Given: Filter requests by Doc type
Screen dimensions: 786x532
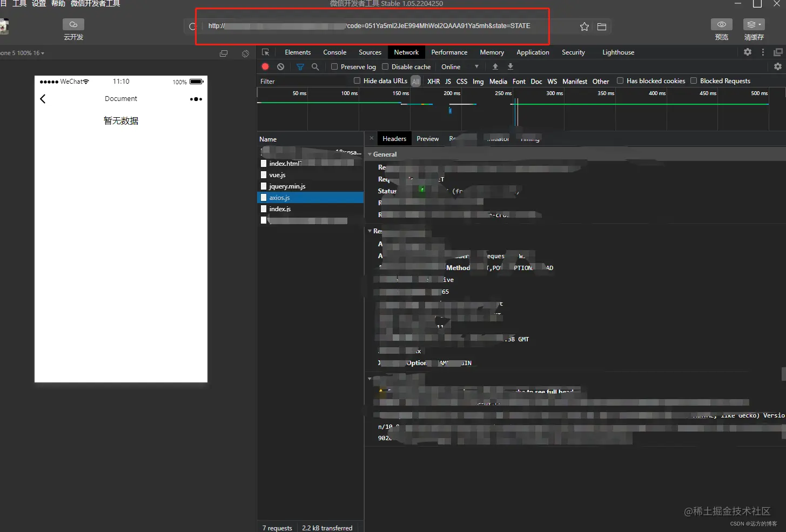Looking at the screenshot, I should [536, 81].
